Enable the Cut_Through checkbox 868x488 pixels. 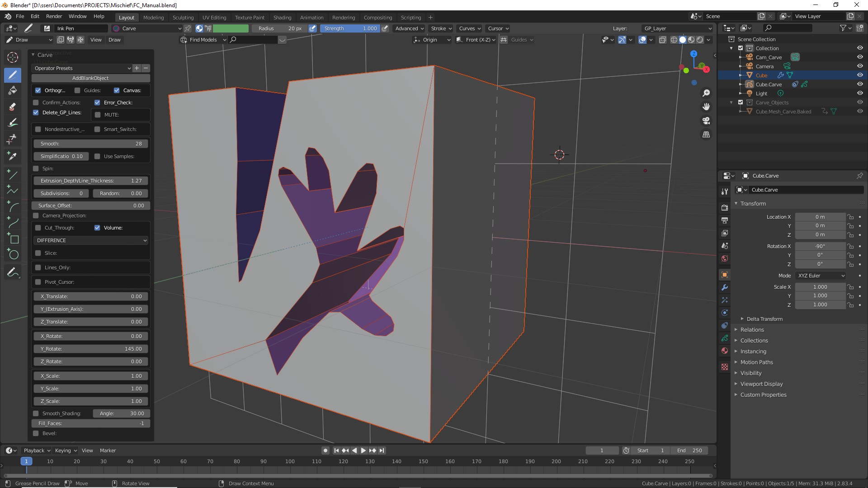[38, 228]
